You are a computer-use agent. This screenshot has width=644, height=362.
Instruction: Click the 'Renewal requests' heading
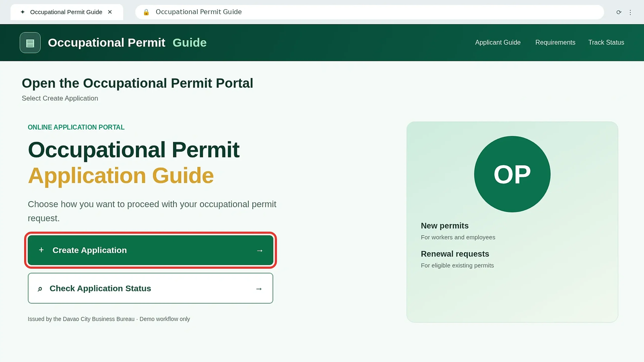pyautogui.click(x=455, y=254)
